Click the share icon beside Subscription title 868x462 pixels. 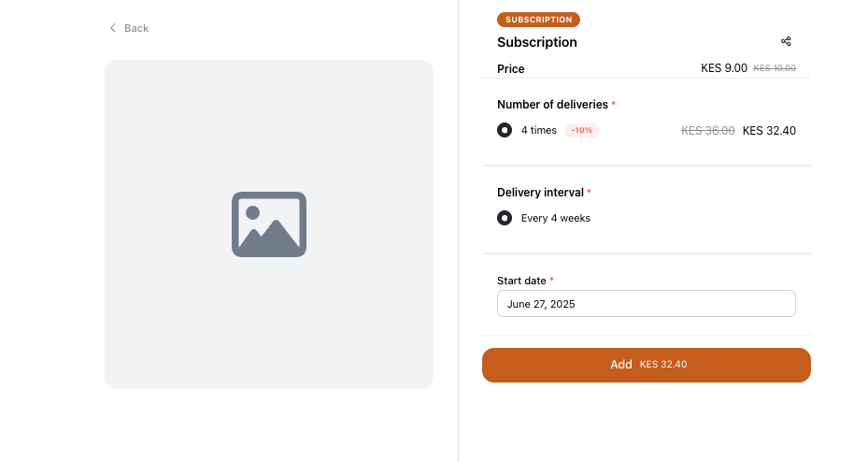point(786,41)
